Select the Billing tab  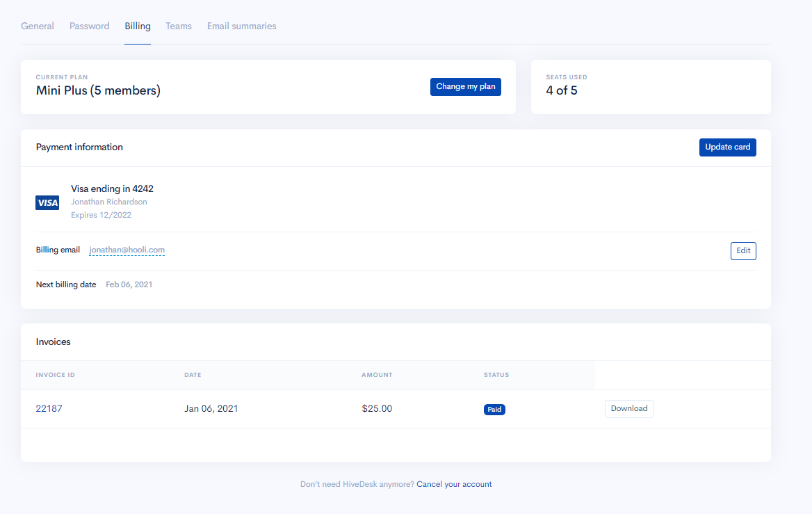click(138, 26)
